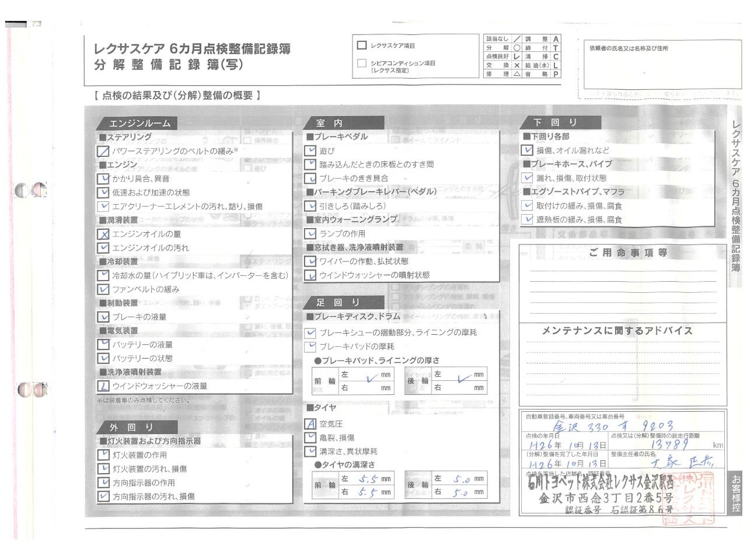Screen dimensions: 747x560
Task: Click checkbox beside 溝深さ、異状摩耗
Action: tap(310, 452)
